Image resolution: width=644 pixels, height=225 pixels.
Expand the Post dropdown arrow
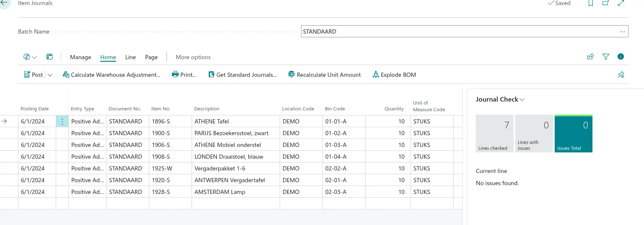coord(50,75)
